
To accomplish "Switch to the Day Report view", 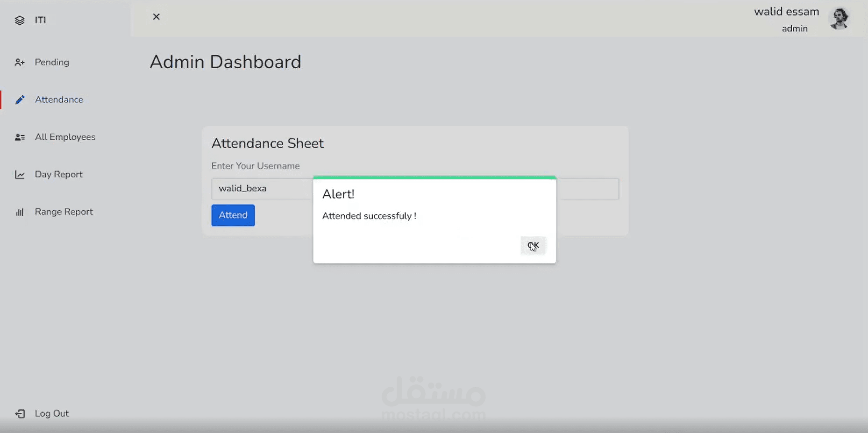I will coord(59,174).
